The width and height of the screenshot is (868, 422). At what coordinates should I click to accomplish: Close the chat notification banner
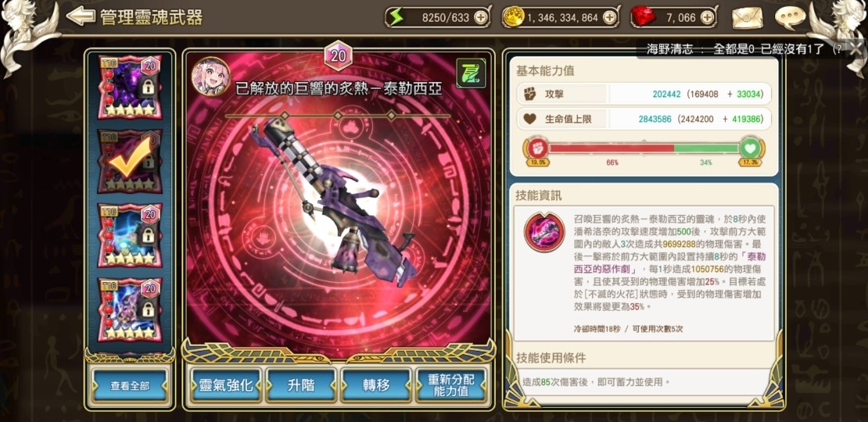(855, 48)
